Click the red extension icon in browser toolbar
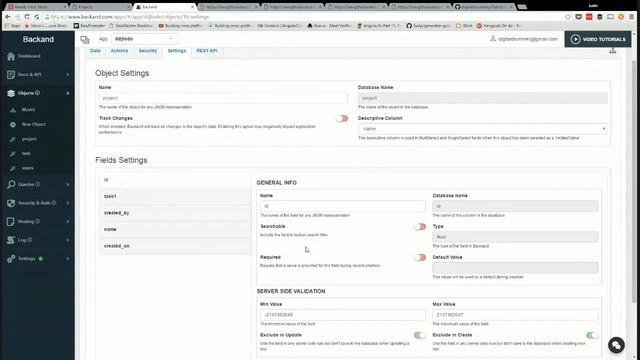The image size is (640, 360). click(589, 17)
